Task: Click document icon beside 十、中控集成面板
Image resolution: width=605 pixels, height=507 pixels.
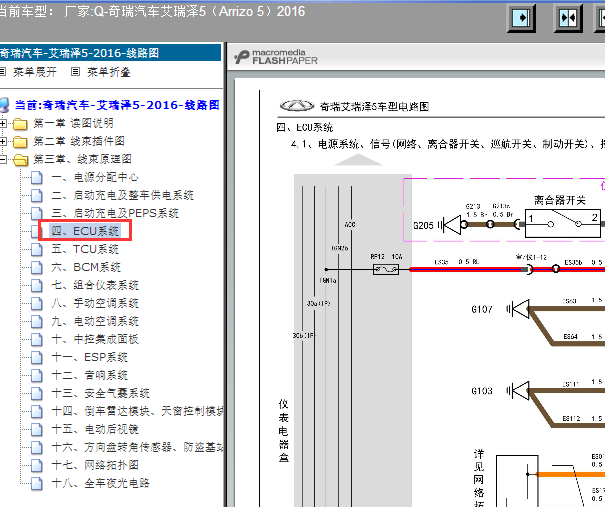Action: click(x=37, y=340)
